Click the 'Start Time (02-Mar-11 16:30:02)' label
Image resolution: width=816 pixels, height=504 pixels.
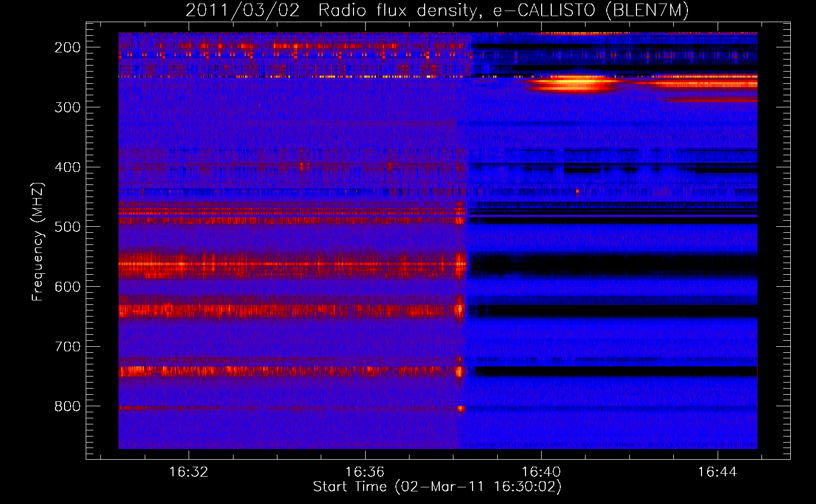pyautogui.click(x=437, y=487)
